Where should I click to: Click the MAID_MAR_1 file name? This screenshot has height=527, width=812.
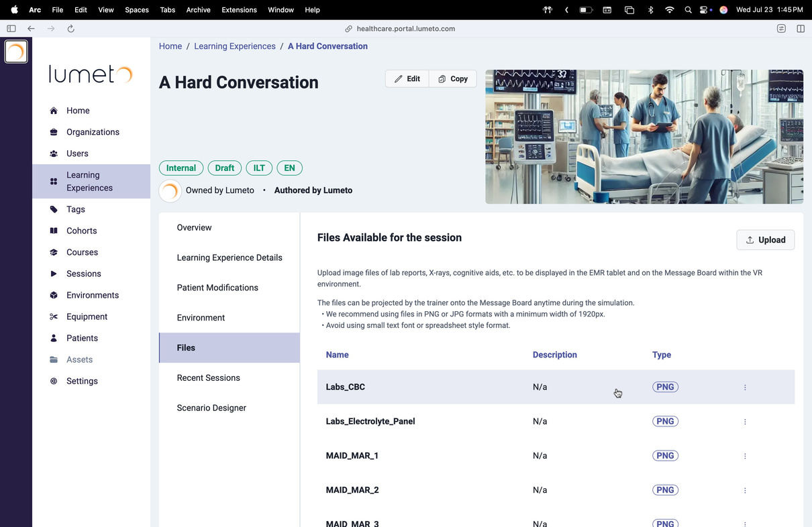(352, 456)
